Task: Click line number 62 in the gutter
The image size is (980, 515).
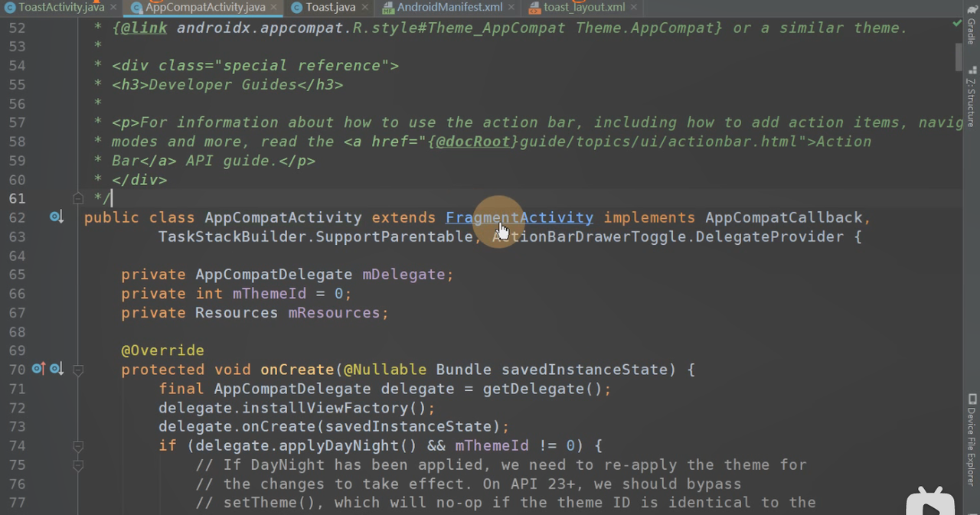Action: 17,217
